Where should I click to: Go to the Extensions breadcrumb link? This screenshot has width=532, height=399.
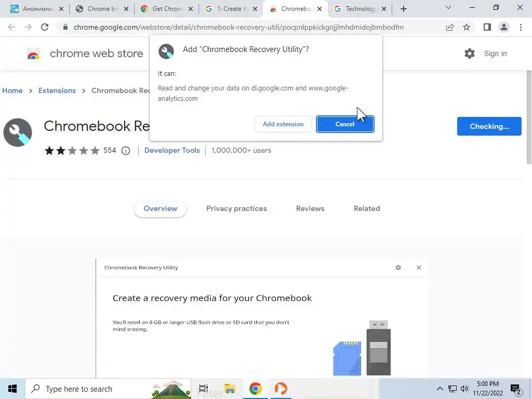click(x=57, y=90)
